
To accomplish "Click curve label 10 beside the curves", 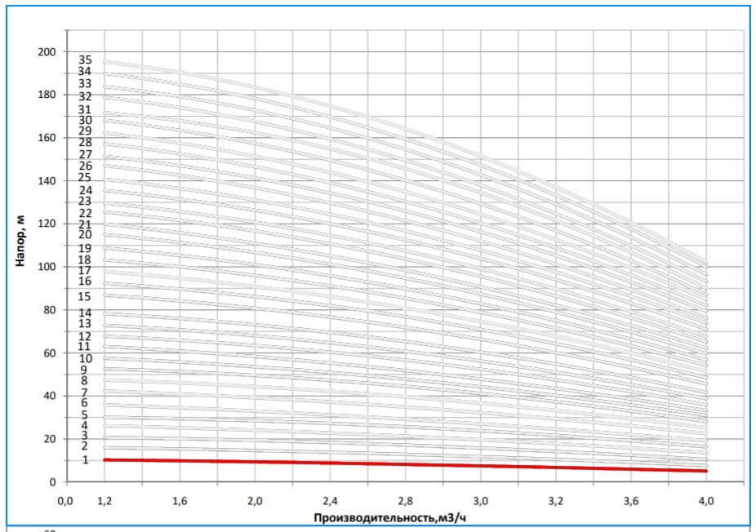I will 85,359.
